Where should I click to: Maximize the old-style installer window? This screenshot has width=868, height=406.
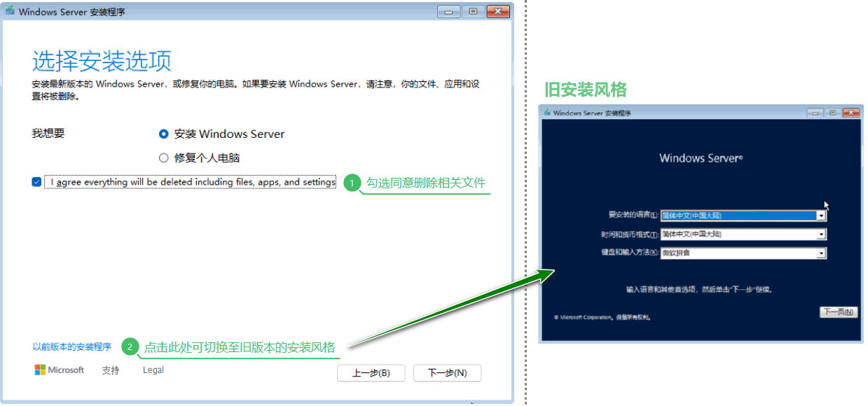pyautogui.click(x=833, y=113)
